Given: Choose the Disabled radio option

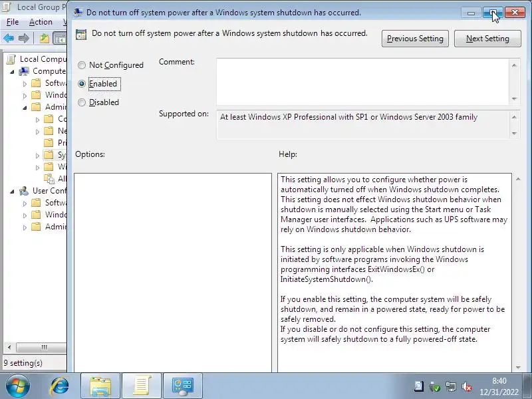Looking at the screenshot, I should tap(82, 102).
